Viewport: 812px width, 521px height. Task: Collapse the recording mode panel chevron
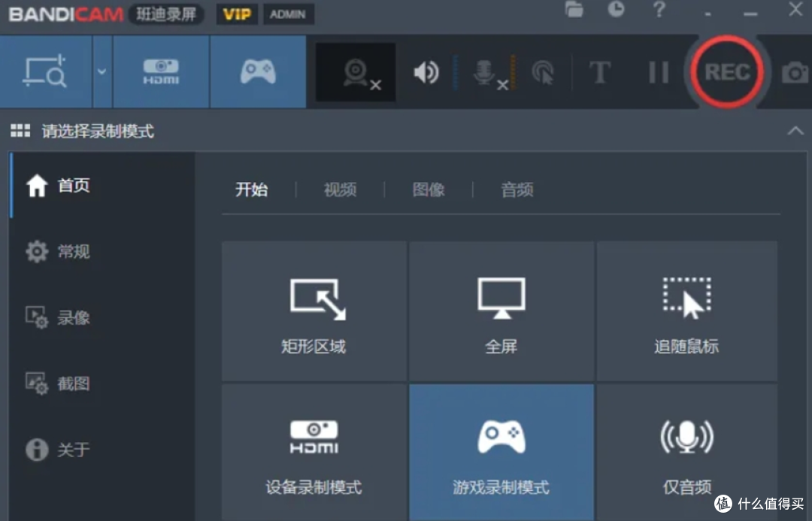795,131
